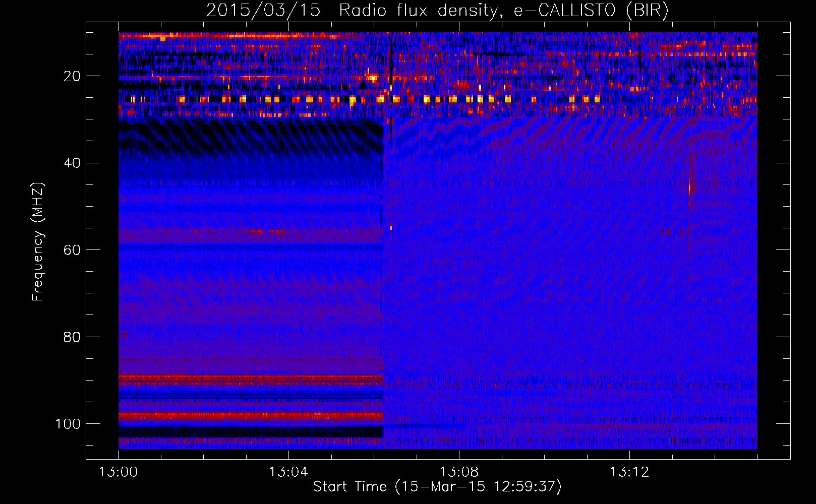
Task: Click the 13:00 time tick label
Action: tap(119, 472)
